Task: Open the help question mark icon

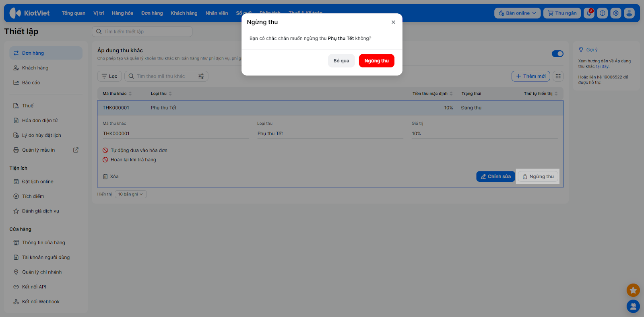Action: coord(602,13)
